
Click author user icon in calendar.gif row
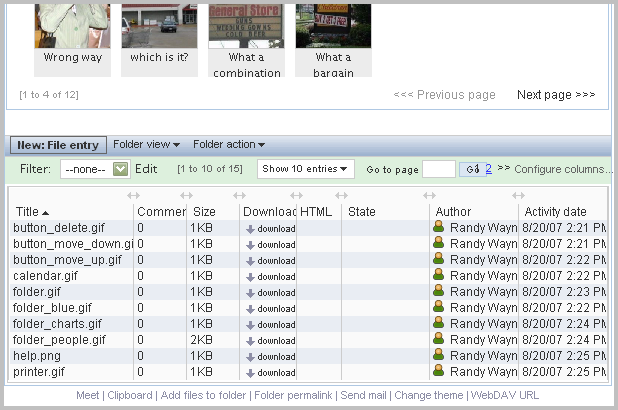click(x=438, y=274)
